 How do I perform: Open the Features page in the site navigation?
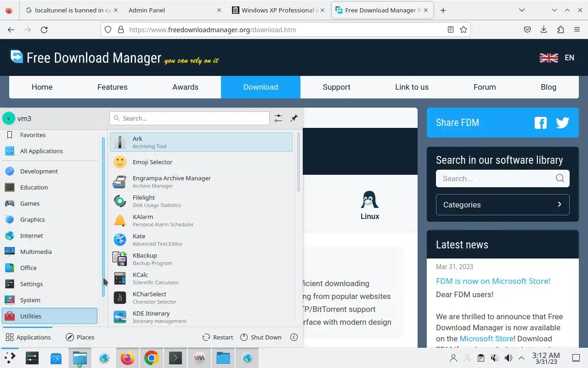(113, 87)
